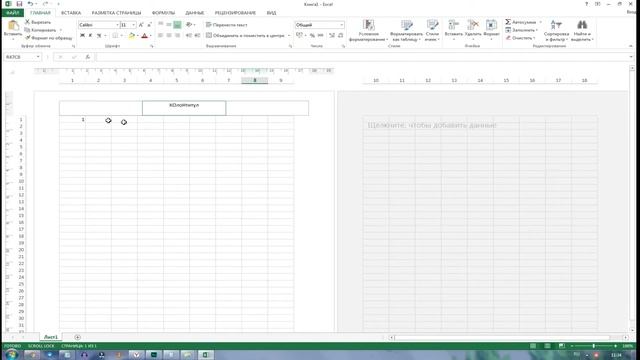Screen dimensions: 640x360
Task: Switch to the ФОРМУЛЫ tab
Action: (163, 13)
